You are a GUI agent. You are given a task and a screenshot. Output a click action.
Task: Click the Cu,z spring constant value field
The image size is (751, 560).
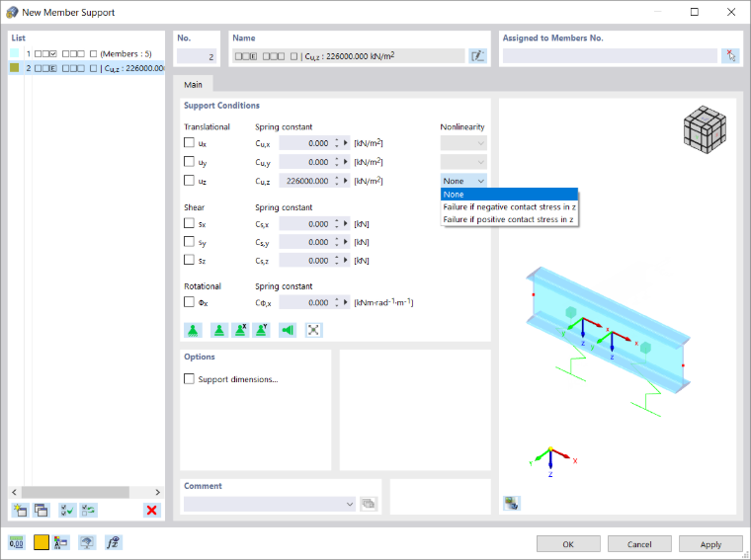[306, 181]
